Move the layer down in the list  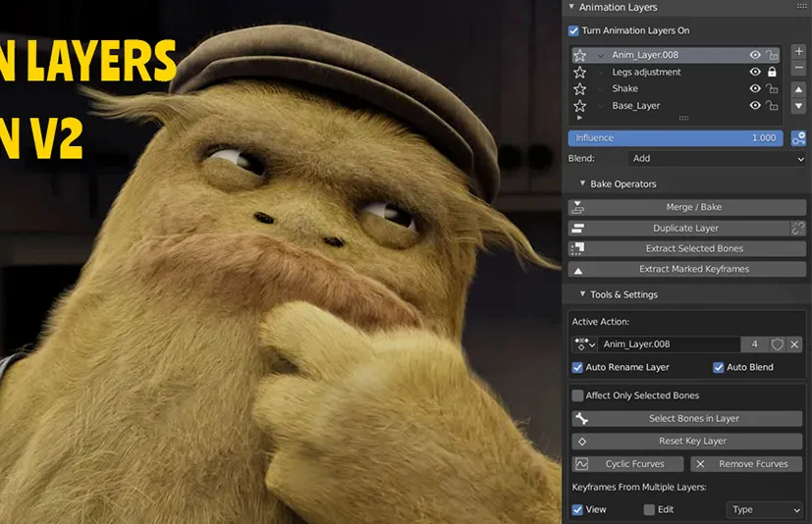pyautogui.click(x=798, y=105)
